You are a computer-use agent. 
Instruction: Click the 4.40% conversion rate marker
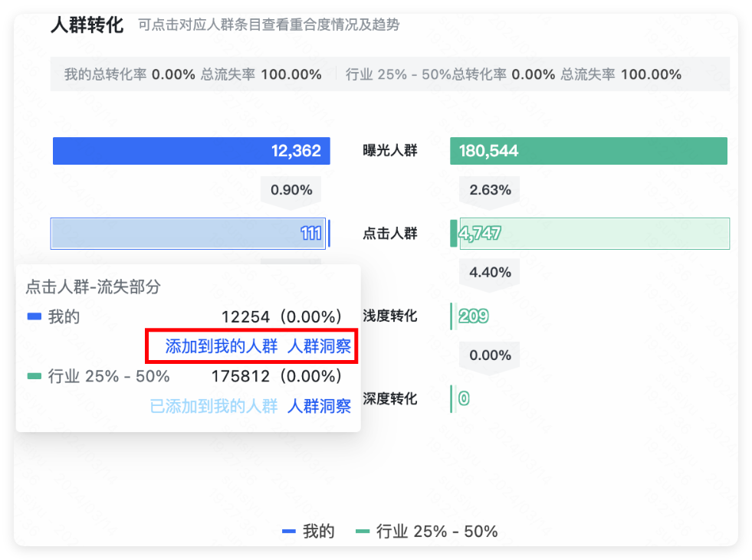(488, 272)
